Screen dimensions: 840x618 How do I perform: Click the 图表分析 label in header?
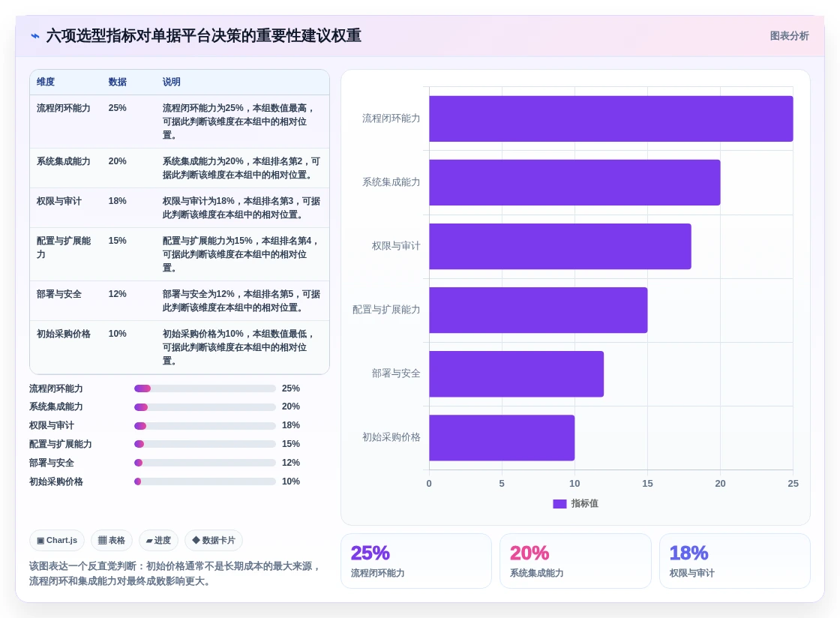click(789, 36)
